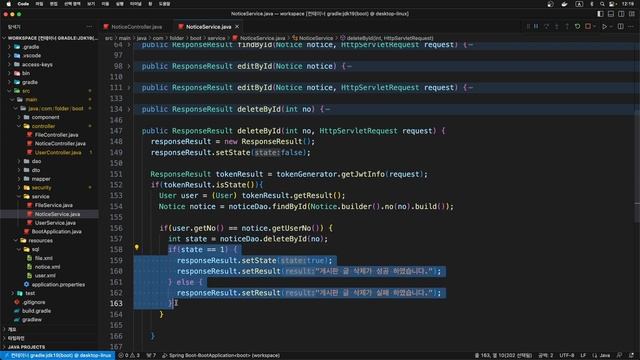Viewport: 640px width, 360px height.
Task: Open the .gitignore file
Action: pos(34,302)
